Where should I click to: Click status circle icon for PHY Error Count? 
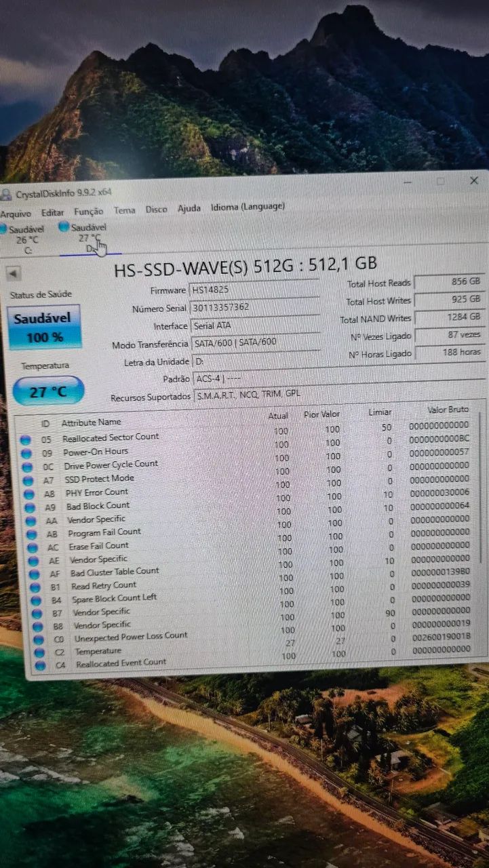click(x=29, y=494)
